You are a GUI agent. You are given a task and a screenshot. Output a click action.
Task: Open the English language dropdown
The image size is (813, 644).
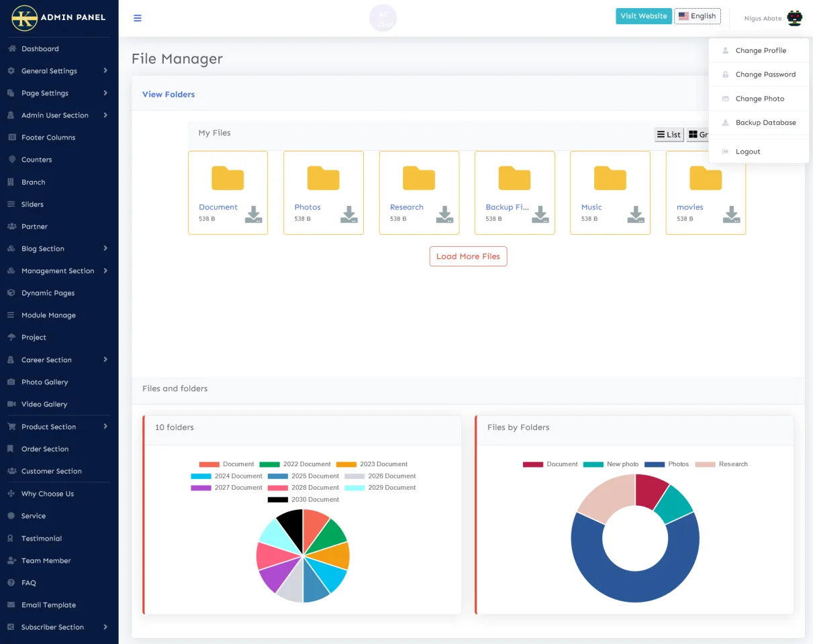[698, 16]
